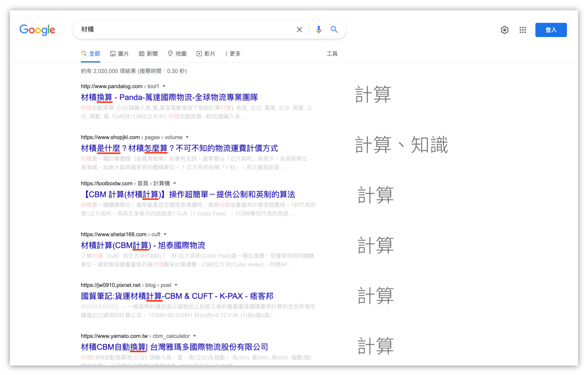
Task: Switch to the 影片 videos tab
Action: (x=206, y=53)
